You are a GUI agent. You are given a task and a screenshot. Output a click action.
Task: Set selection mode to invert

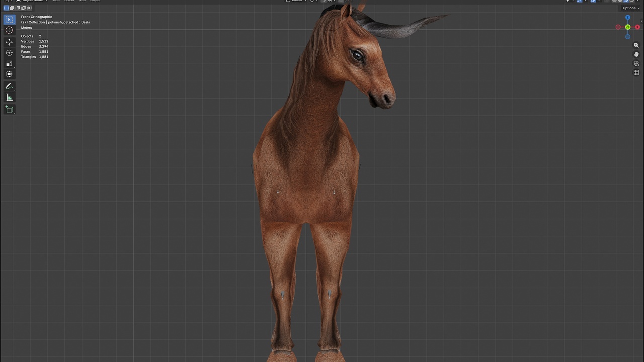point(23,8)
